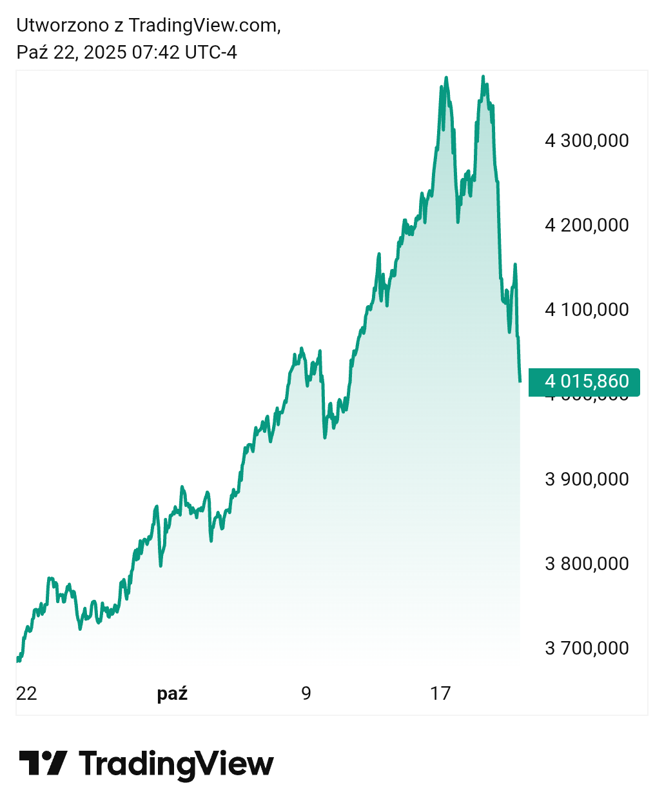Click the second of the twin price peaks
Viewport: 664px width, 812px height.
point(483,77)
